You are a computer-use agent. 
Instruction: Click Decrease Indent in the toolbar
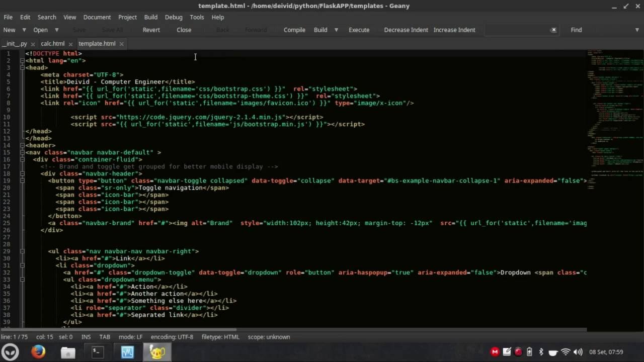tap(406, 30)
